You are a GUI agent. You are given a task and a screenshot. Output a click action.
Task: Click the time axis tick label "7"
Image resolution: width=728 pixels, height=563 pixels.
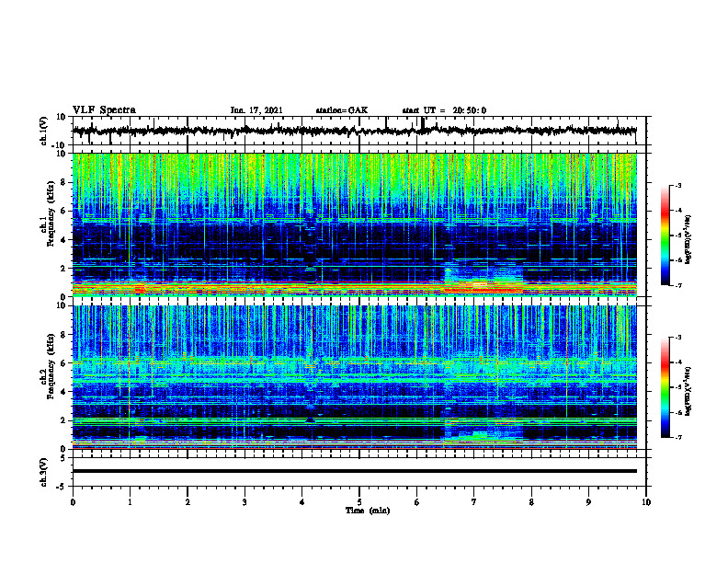point(474,502)
